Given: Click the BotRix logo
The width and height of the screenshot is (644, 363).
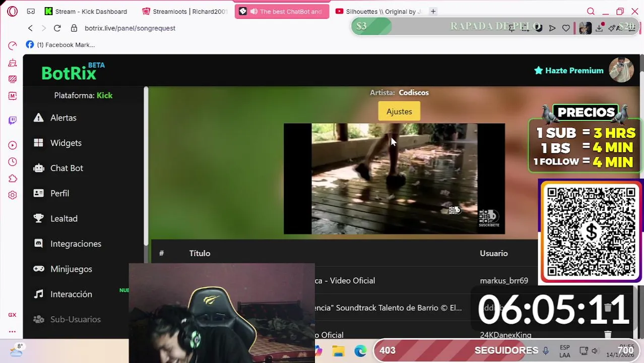Looking at the screenshot, I should (x=73, y=72).
